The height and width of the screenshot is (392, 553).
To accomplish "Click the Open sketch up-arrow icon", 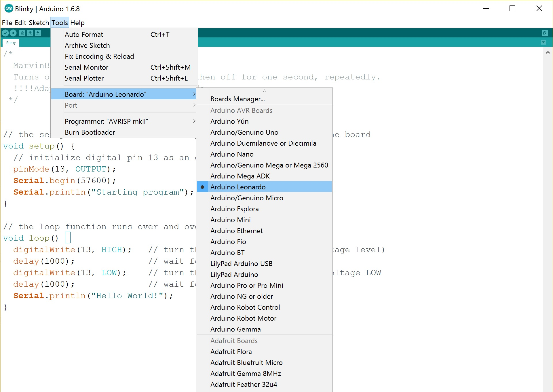I will [30, 33].
